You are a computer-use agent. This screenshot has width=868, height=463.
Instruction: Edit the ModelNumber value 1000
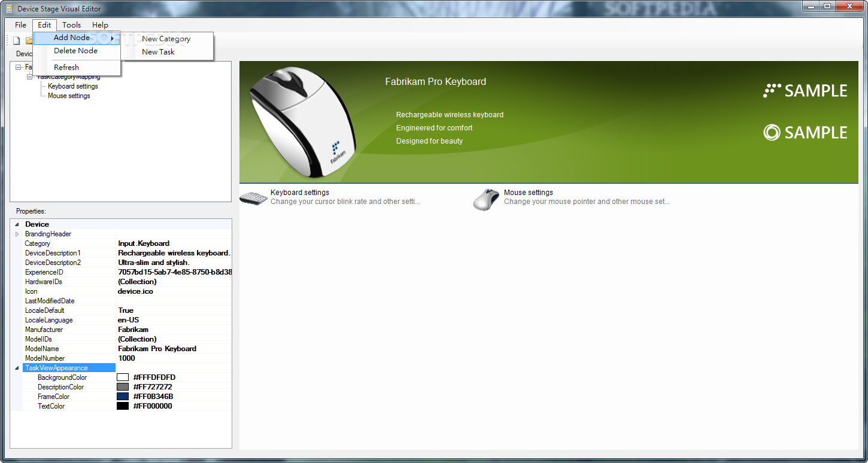click(x=174, y=358)
